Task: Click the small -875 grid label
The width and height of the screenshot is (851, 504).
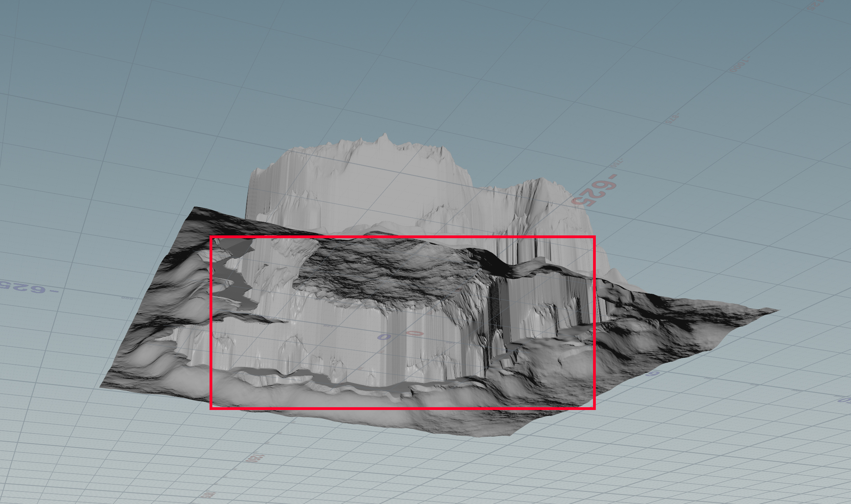Action: coord(672,119)
